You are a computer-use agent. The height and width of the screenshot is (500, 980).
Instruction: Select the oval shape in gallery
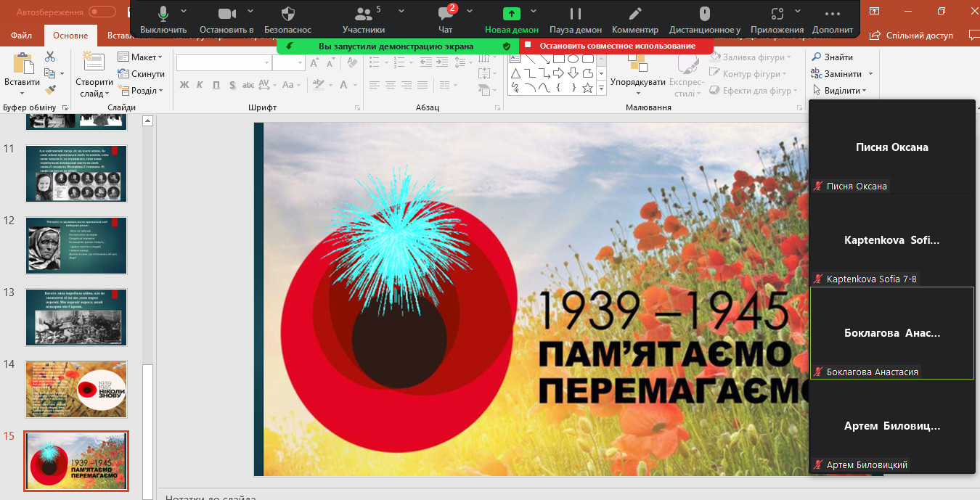coord(573,58)
